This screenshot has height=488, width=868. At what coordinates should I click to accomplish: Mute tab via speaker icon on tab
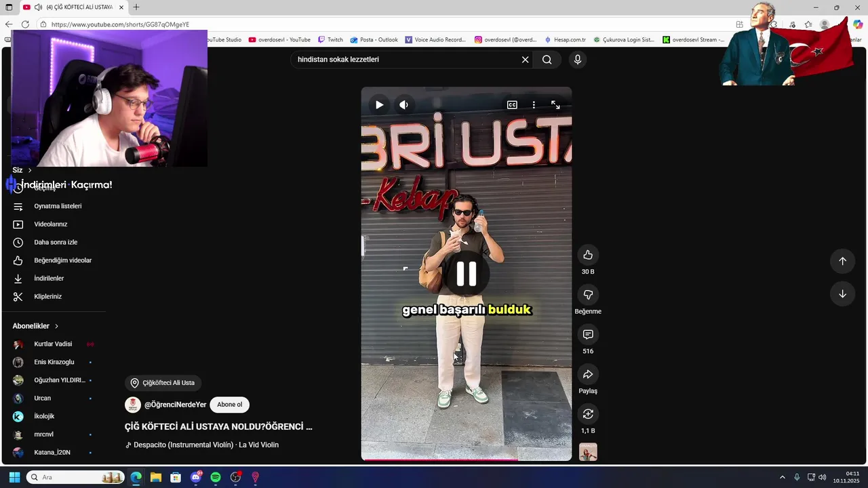click(x=37, y=7)
